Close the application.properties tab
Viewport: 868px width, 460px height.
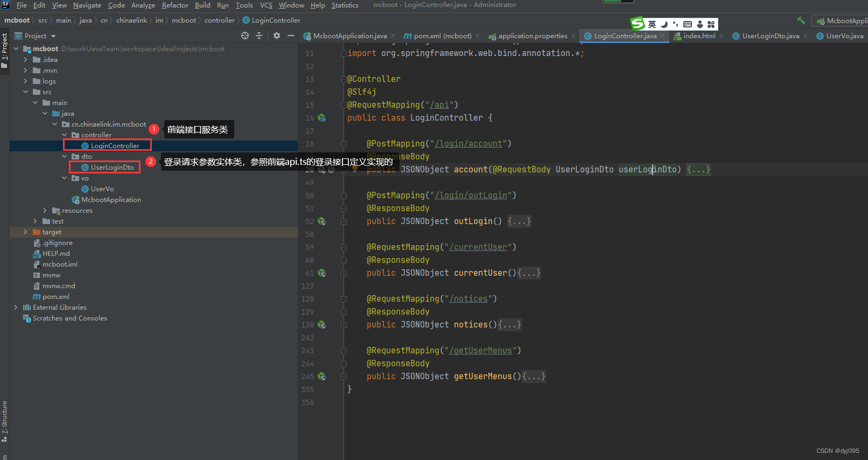(x=573, y=36)
